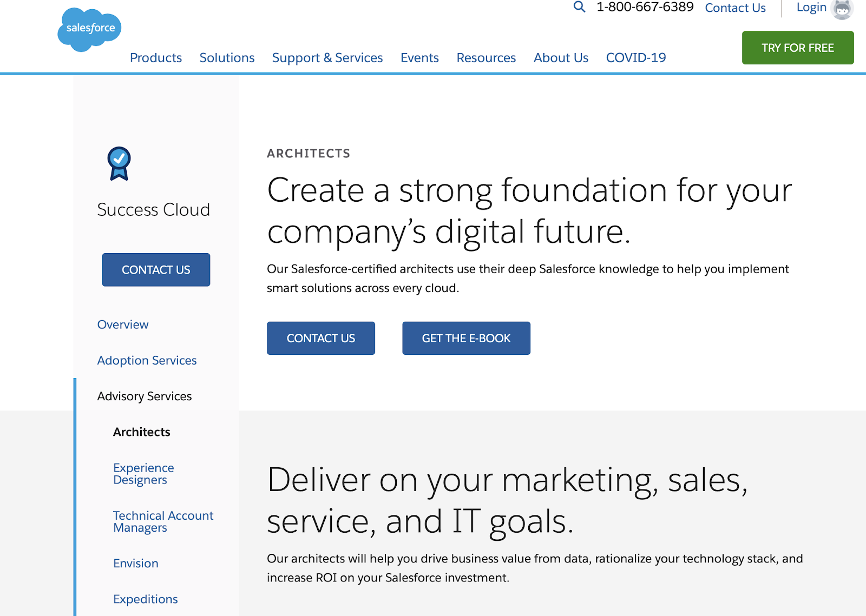The width and height of the screenshot is (866, 616).
Task: Click the GET THE E-BOOK button
Action: [x=466, y=339]
